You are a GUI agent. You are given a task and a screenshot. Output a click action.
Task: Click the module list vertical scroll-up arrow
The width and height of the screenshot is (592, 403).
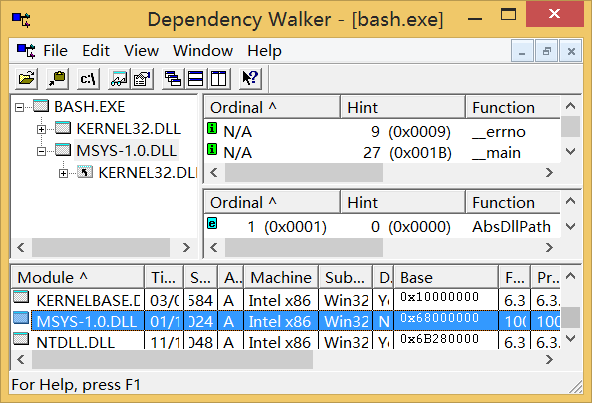point(570,276)
